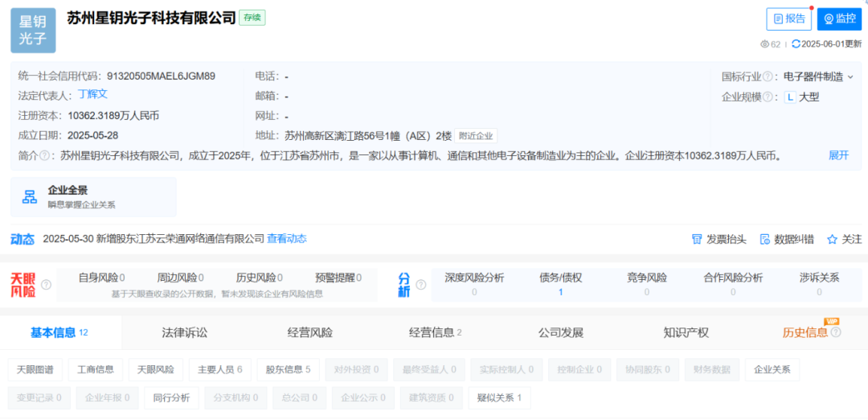Click the 星钥光子 company logo thumbnail
Screen dimensions: 868x420
(x=33, y=30)
